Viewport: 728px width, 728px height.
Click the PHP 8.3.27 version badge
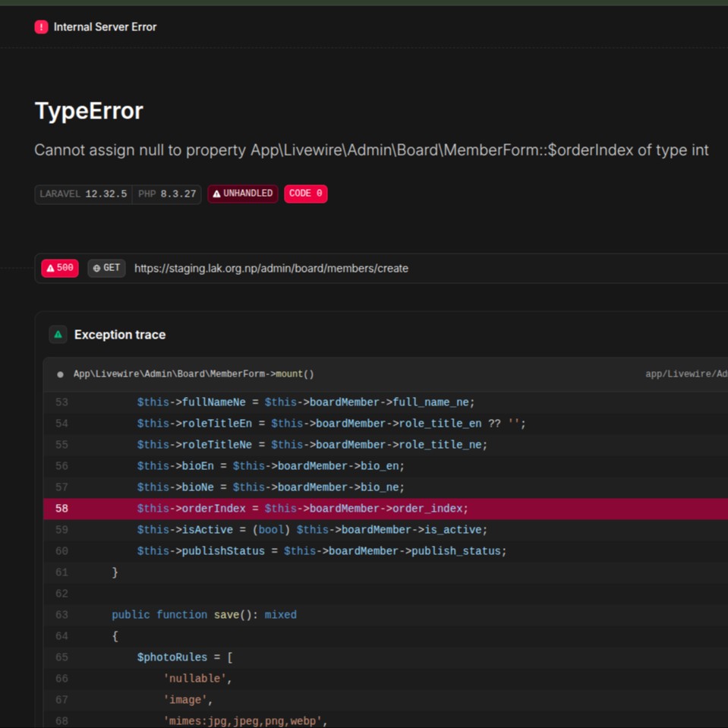167,194
